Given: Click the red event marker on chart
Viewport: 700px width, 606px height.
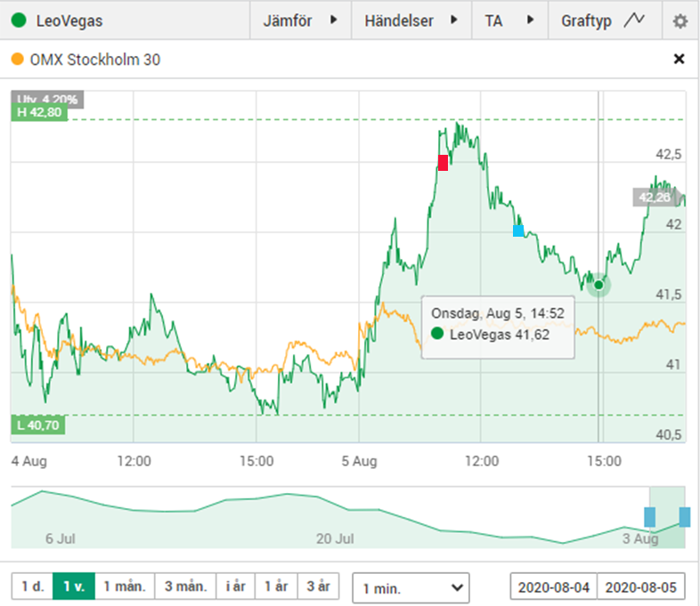Looking at the screenshot, I should [443, 163].
